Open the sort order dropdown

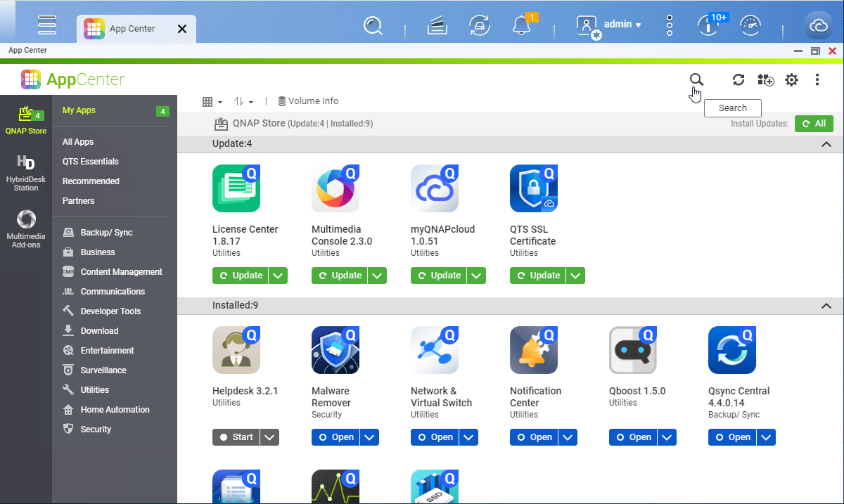243,101
